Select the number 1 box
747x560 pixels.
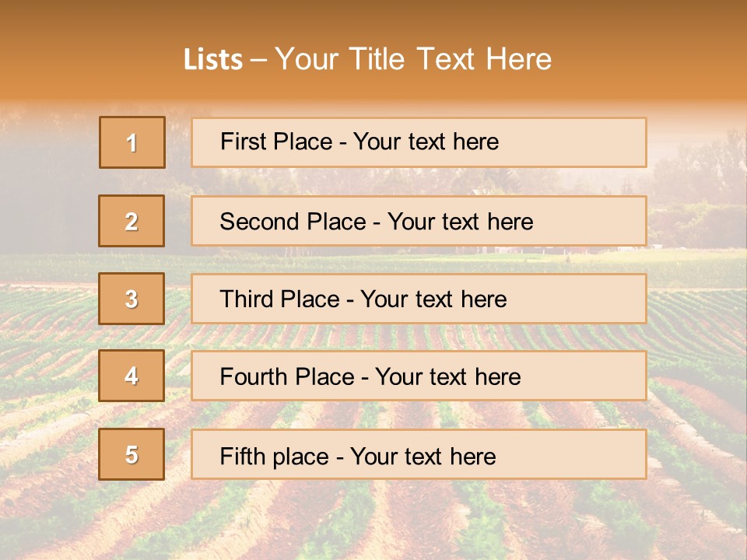click(132, 142)
